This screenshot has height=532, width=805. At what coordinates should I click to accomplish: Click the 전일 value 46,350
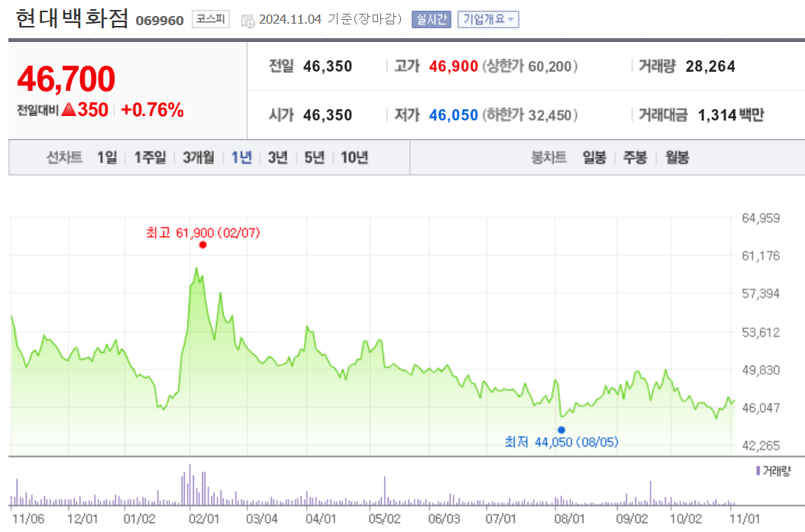pyautogui.click(x=328, y=66)
